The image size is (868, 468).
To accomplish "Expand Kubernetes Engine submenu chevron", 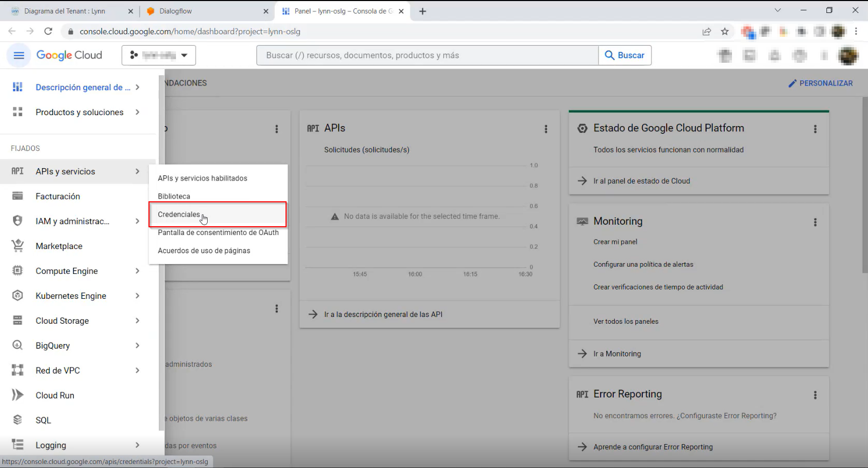I will click(138, 296).
